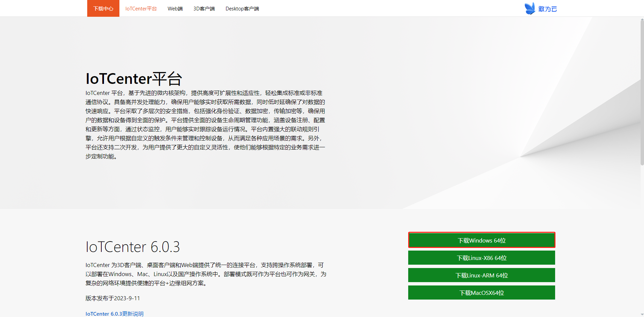Download the Linux-X86 64位 package
644x317 pixels.
[x=482, y=258]
